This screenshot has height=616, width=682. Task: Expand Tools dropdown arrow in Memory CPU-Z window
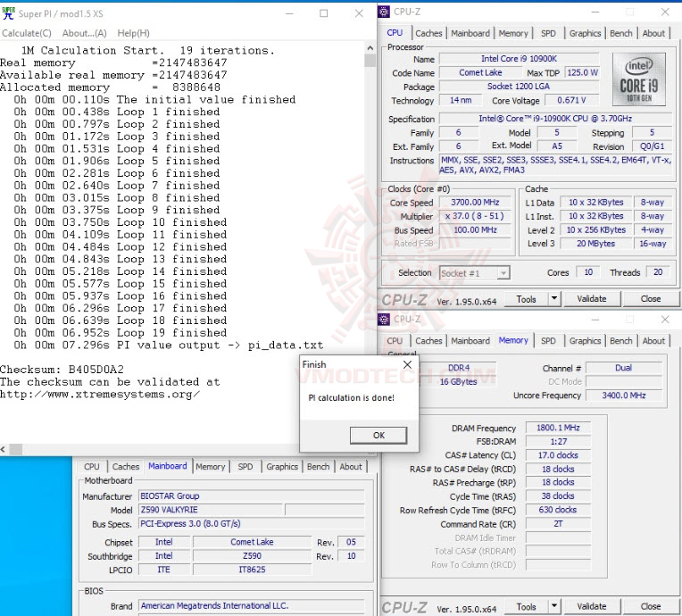554,606
